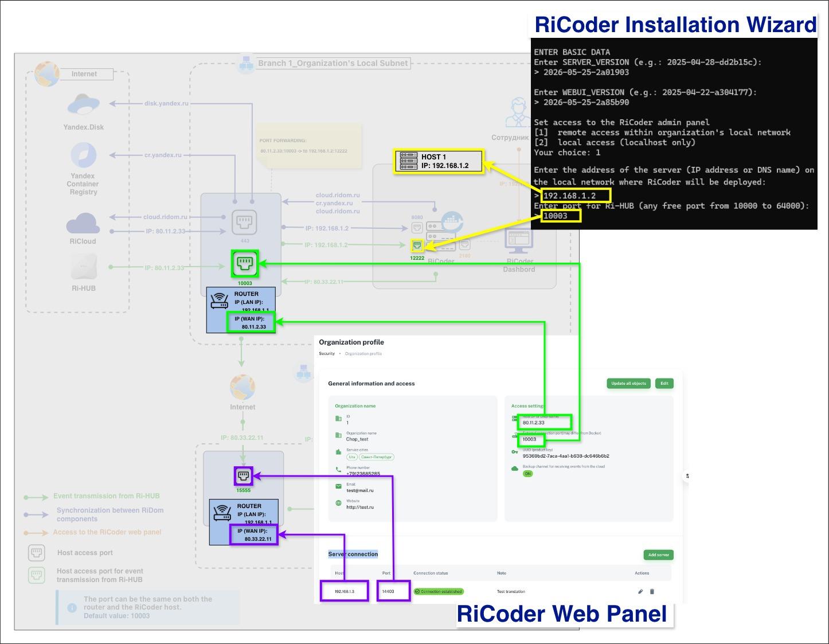This screenshot has width=829, height=644.
Task: Open the Security breadcrumb link
Action: coord(327,354)
